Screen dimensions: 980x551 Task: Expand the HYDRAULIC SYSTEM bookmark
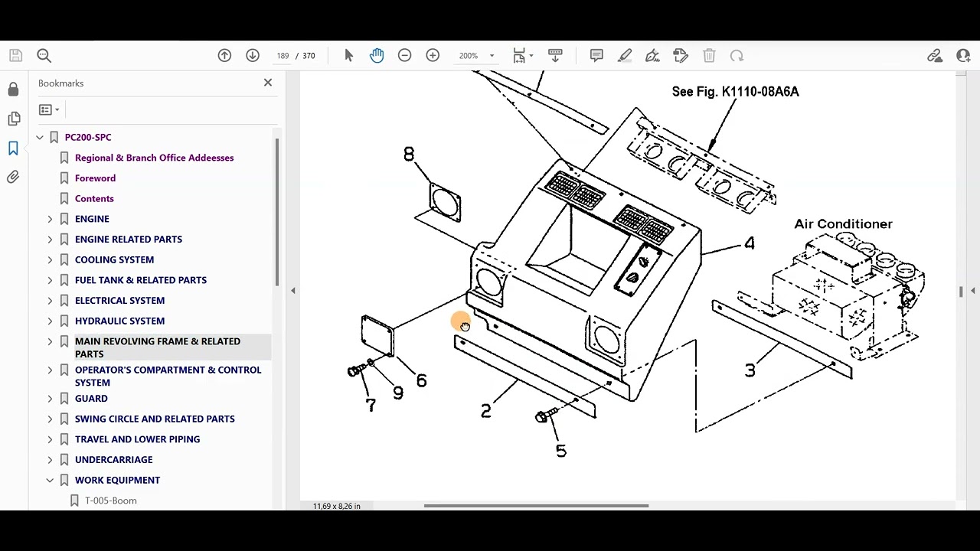click(50, 321)
